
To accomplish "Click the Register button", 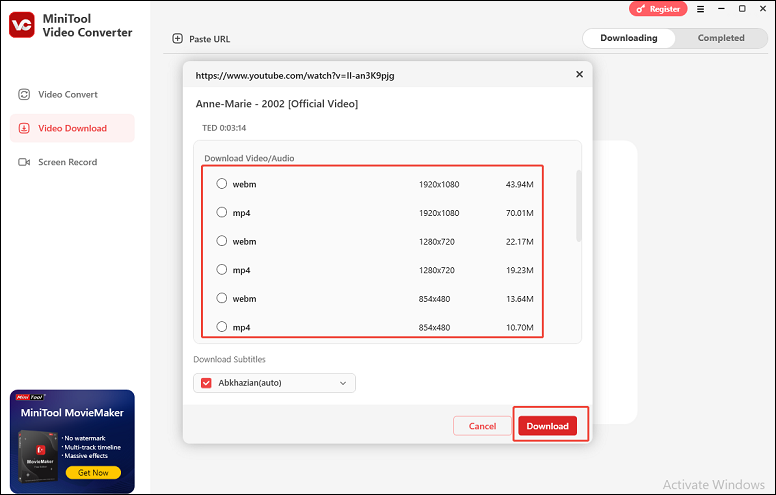I will tap(658, 9).
